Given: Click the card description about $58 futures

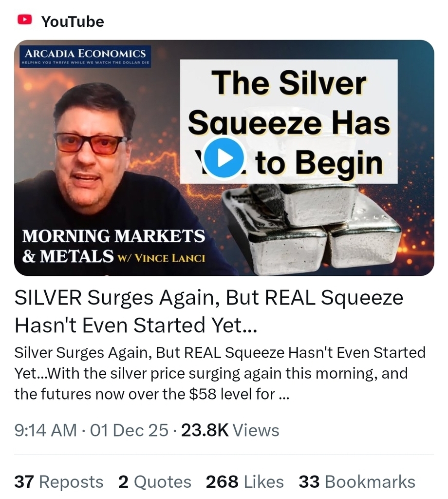Looking at the screenshot, I should 220,373.
